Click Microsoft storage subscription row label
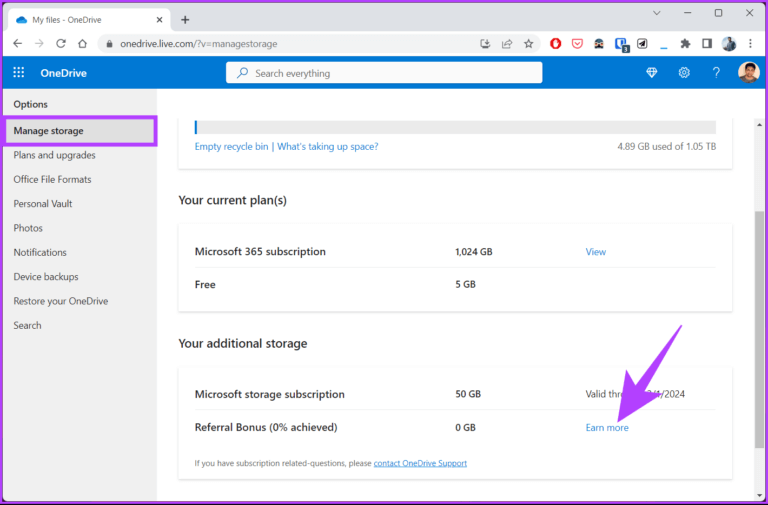 (269, 394)
